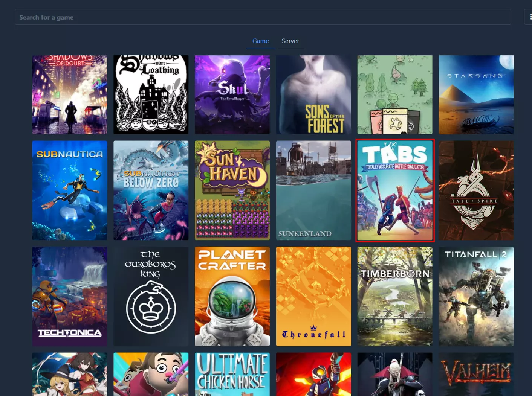Open Skul: The Hero Slayer game tile

click(x=232, y=95)
